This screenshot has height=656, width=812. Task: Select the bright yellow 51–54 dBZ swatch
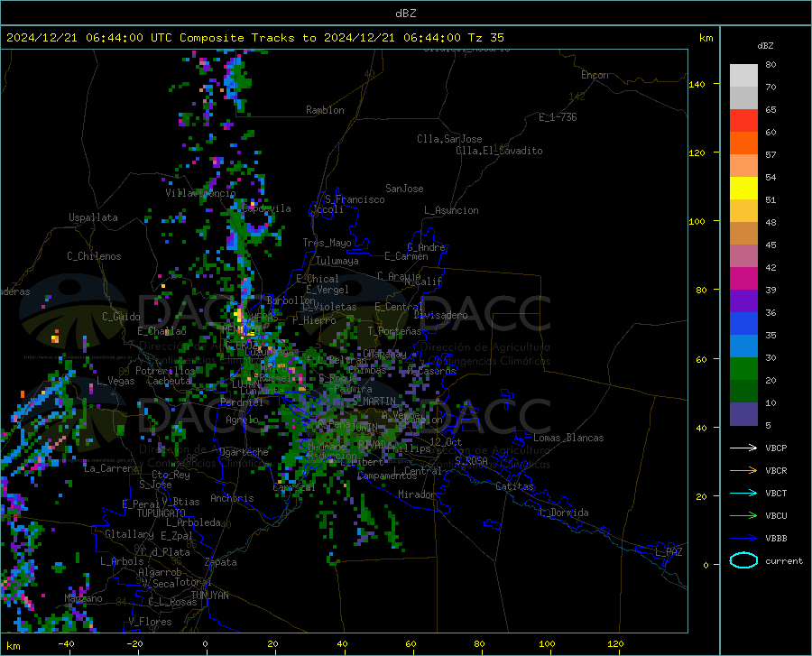point(743,189)
